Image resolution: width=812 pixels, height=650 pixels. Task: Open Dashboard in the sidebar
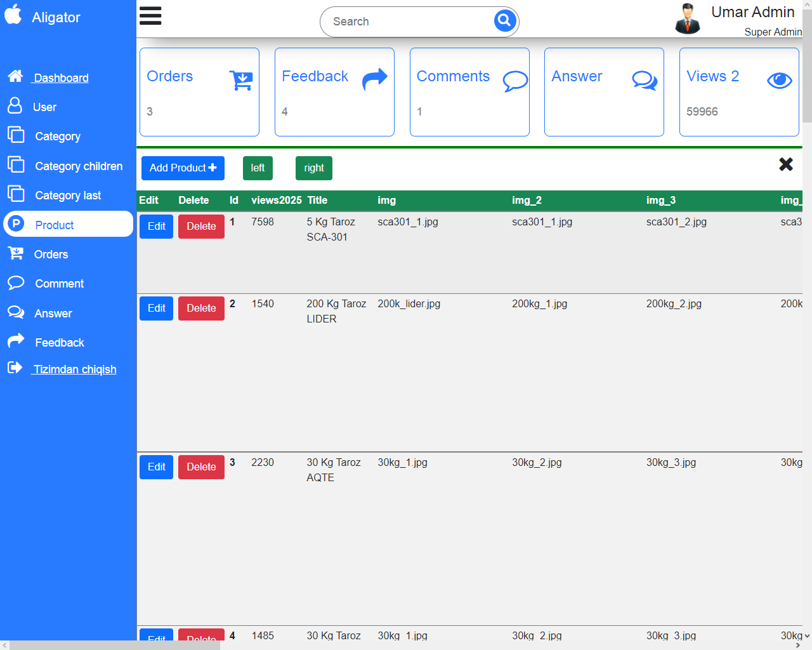point(61,78)
